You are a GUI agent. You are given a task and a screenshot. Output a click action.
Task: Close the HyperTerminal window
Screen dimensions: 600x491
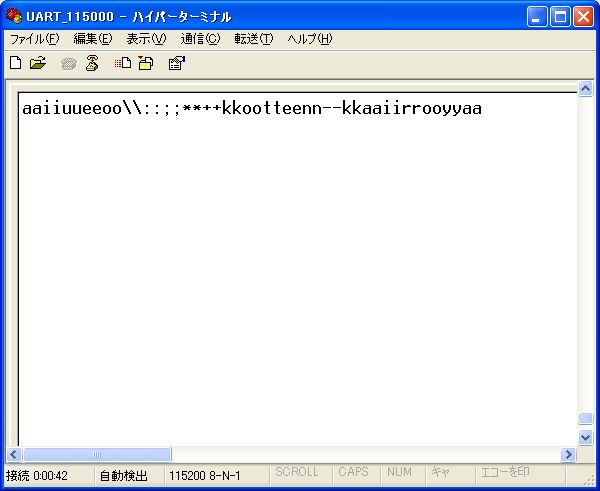coord(583,17)
